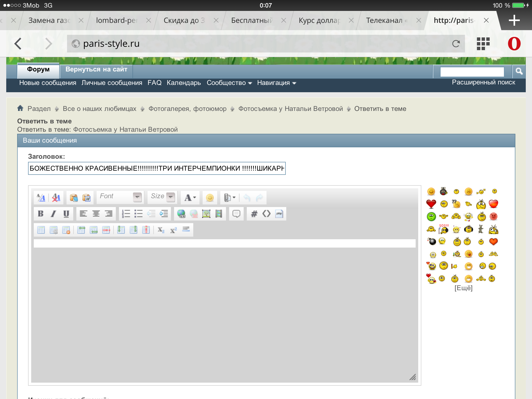The height and width of the screenshot is (399, 532).
Task: Open Все о наших любимцах breadcrumb
Action: point(99,109)
